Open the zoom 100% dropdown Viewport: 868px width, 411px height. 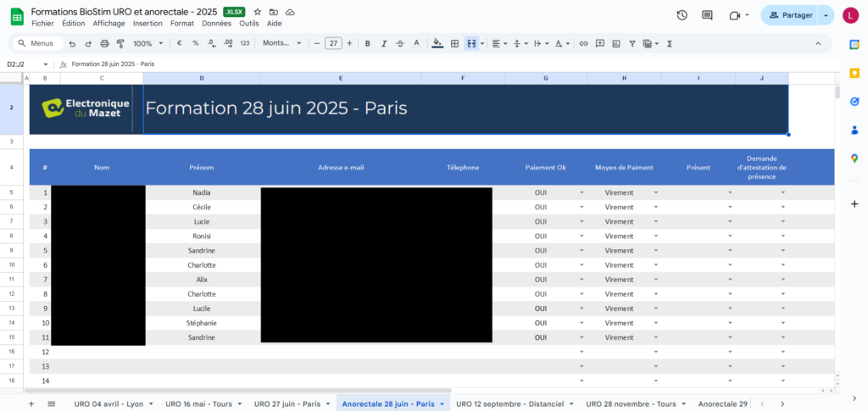(147, 43)
